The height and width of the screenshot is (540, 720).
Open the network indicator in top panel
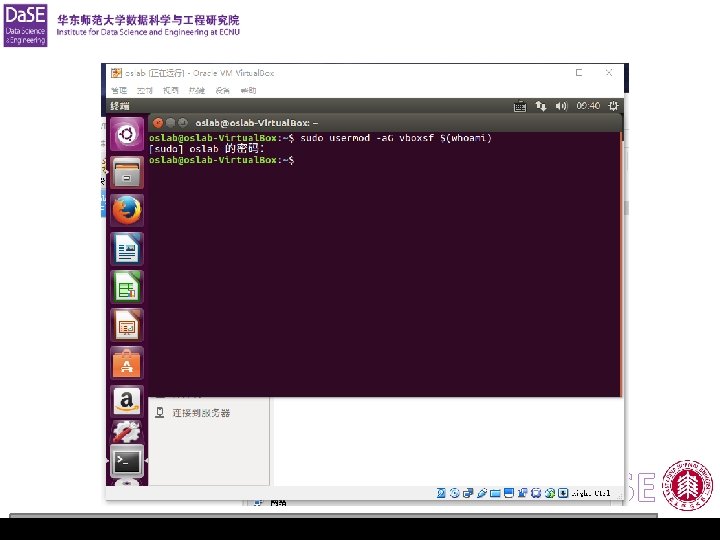click(541, 106)
